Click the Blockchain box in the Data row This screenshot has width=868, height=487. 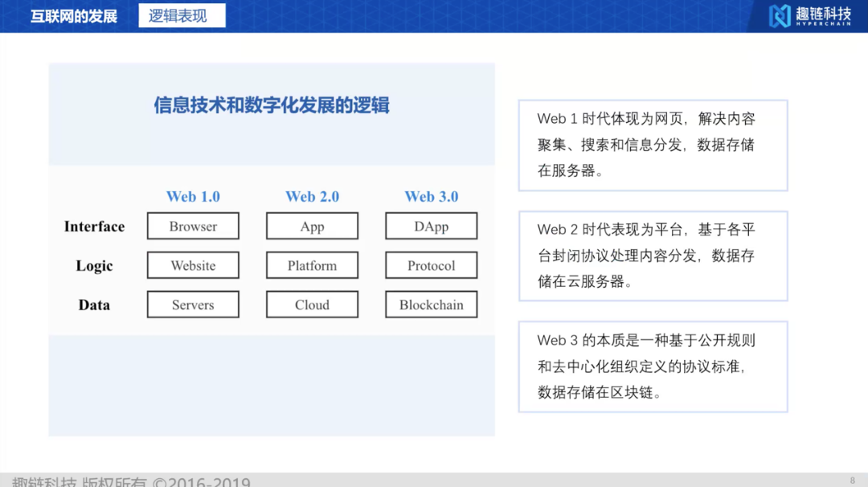click(x=431, y=305)
